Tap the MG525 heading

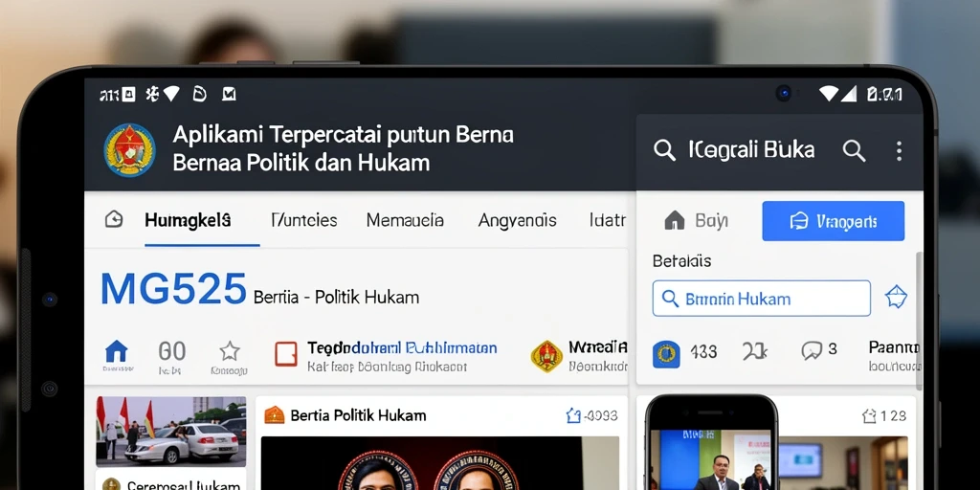pyautogui.click(x=174, y=289)
